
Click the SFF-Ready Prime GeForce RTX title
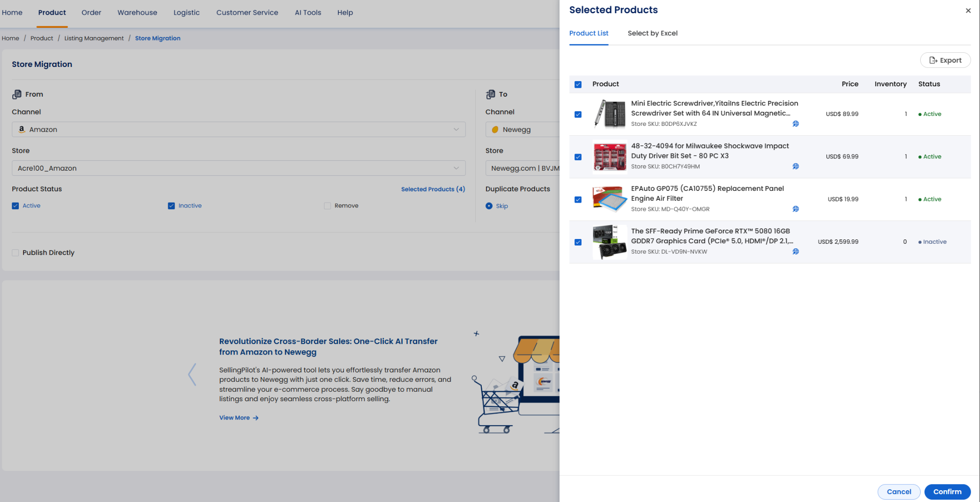tap(712, 236)
